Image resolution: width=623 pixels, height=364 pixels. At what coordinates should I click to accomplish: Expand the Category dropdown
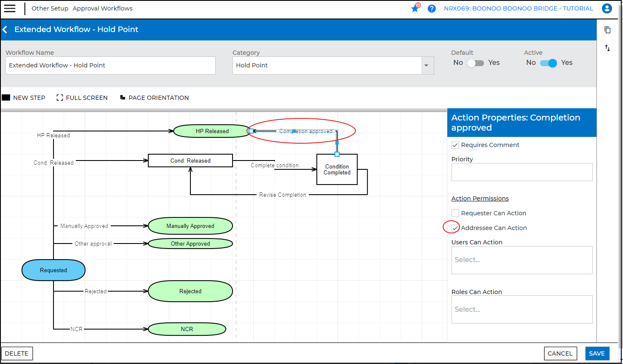tap(426, 66)
